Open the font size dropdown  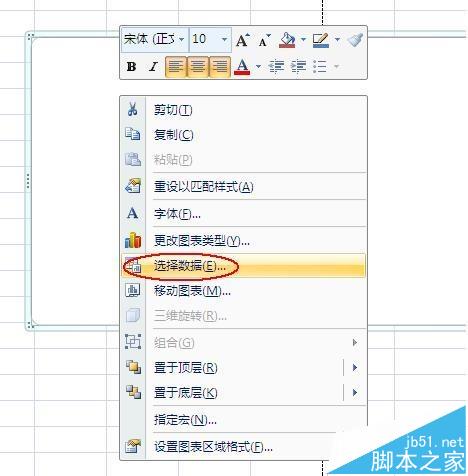224,40
